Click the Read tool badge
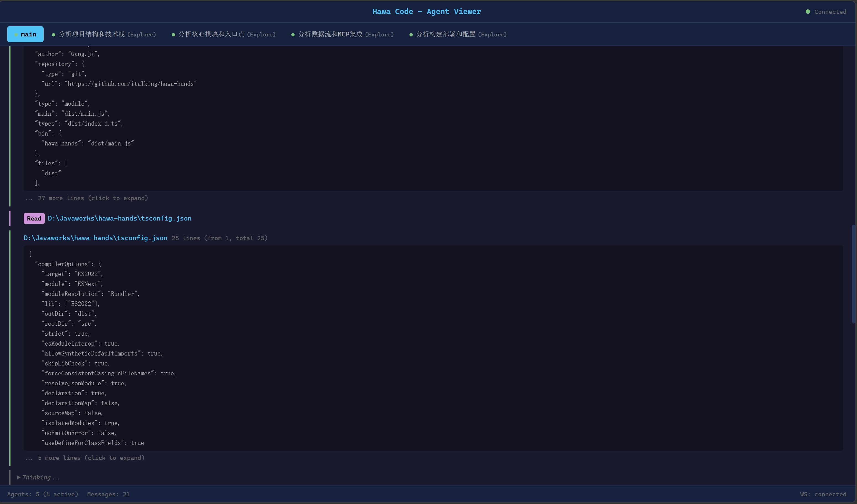This screenshot has width=857, height=504. (34, 219)
